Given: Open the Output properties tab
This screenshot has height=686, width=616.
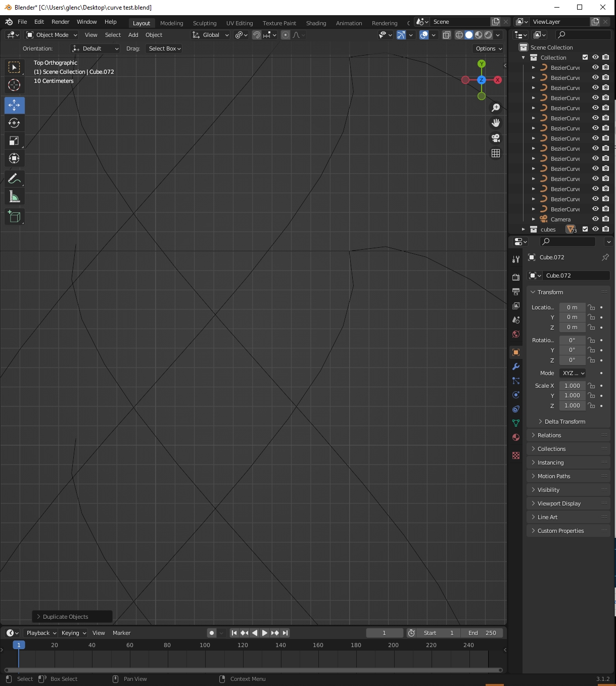Looking at the screenshot, I should click(516, 291).
